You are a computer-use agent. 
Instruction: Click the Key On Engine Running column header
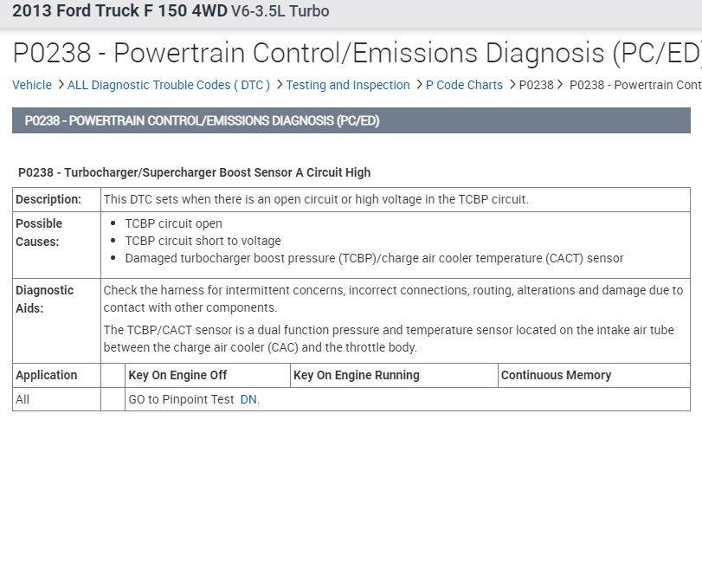point(357,375)
